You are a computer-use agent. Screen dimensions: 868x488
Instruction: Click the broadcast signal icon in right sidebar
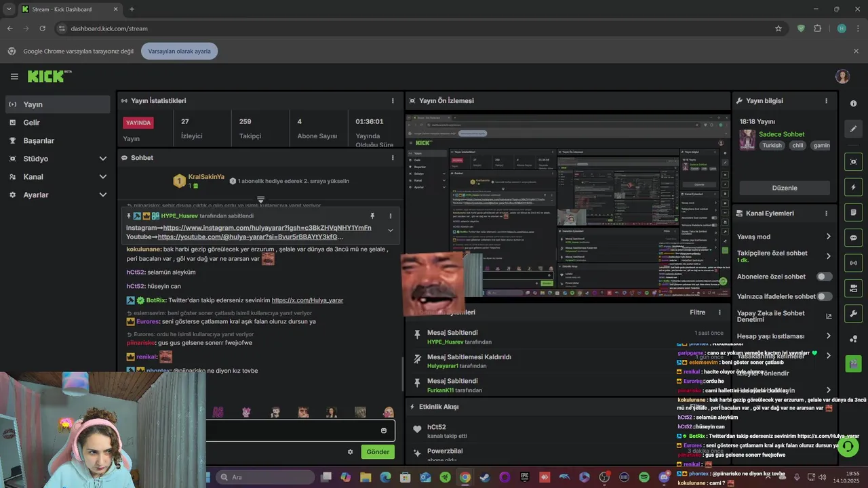[853, 263]
